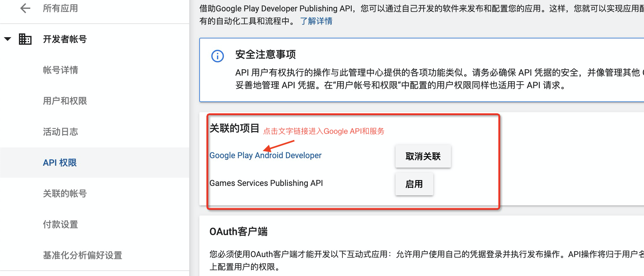Screen dimensions: 644x276
Task: Open 基准化分析偏好设置 in sidebar
Action: click(x=82, y=255)
